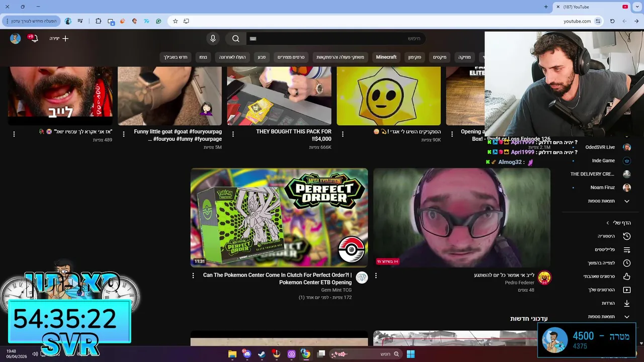Open לצפייה בהמשך watch later
The image size is (644, 362).
pos(609,263)
